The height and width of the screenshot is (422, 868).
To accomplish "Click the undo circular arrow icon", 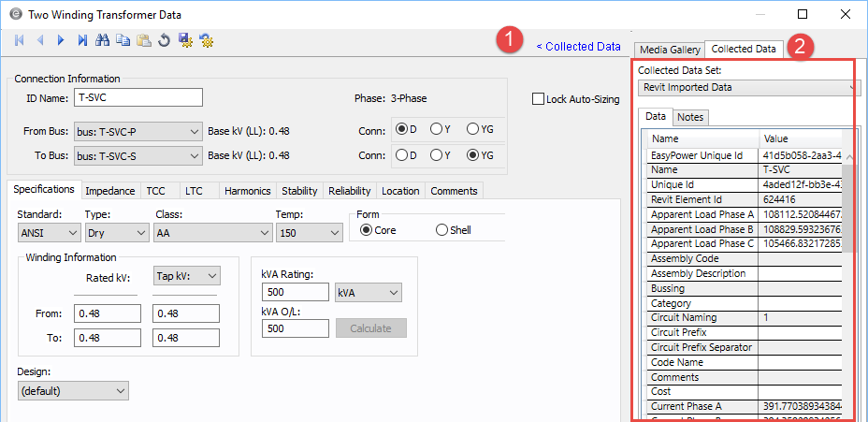I will (165, 40).
